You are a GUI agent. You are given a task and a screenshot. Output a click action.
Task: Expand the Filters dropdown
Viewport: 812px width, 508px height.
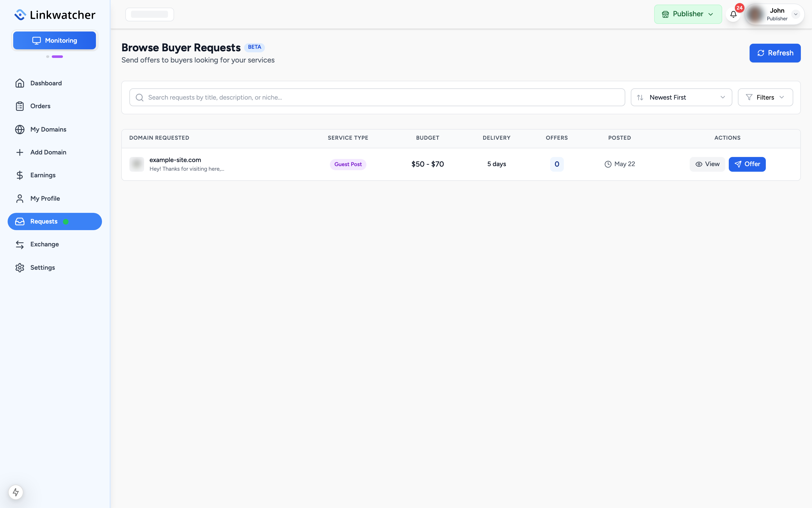[765, 98]
